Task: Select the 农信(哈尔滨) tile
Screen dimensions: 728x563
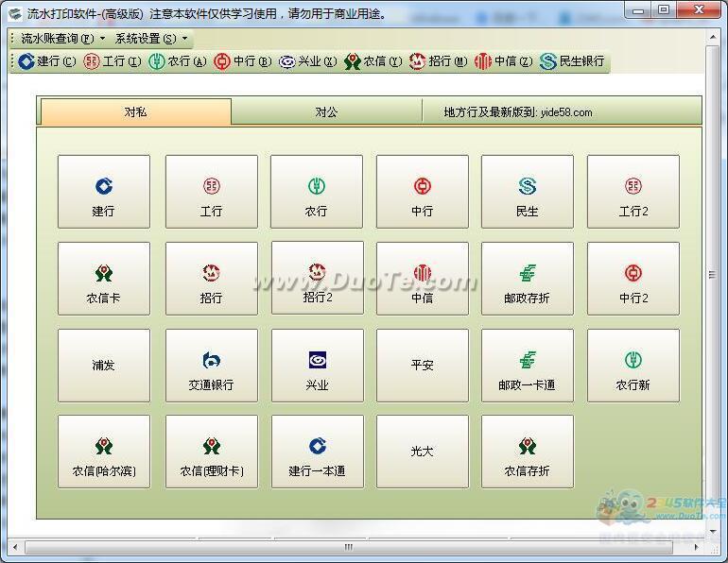Action: pos(104,452)
